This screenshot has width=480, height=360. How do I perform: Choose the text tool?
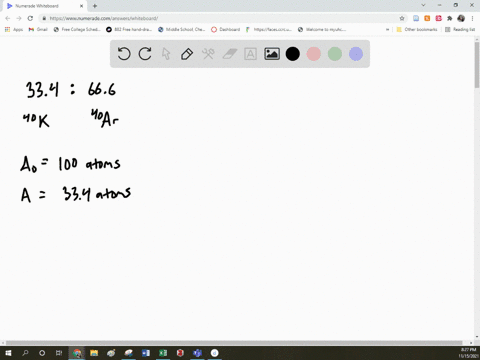(x=250, y=54)
